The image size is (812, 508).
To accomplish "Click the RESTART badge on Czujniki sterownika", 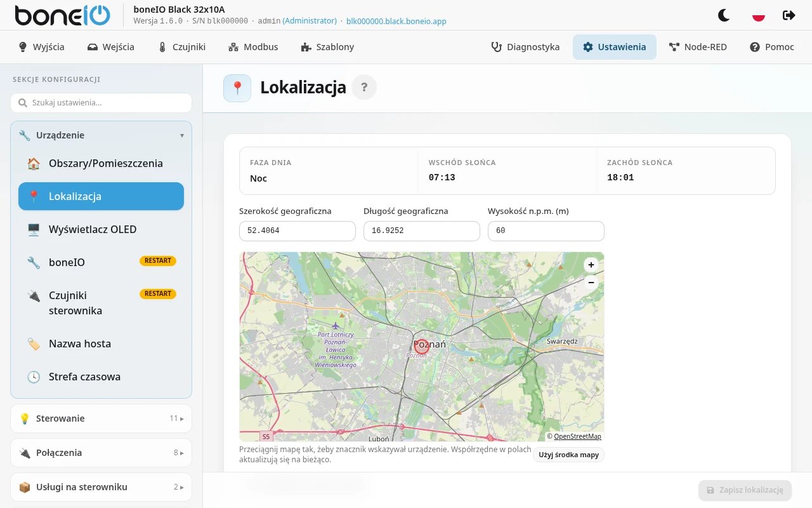I will 158,294.
